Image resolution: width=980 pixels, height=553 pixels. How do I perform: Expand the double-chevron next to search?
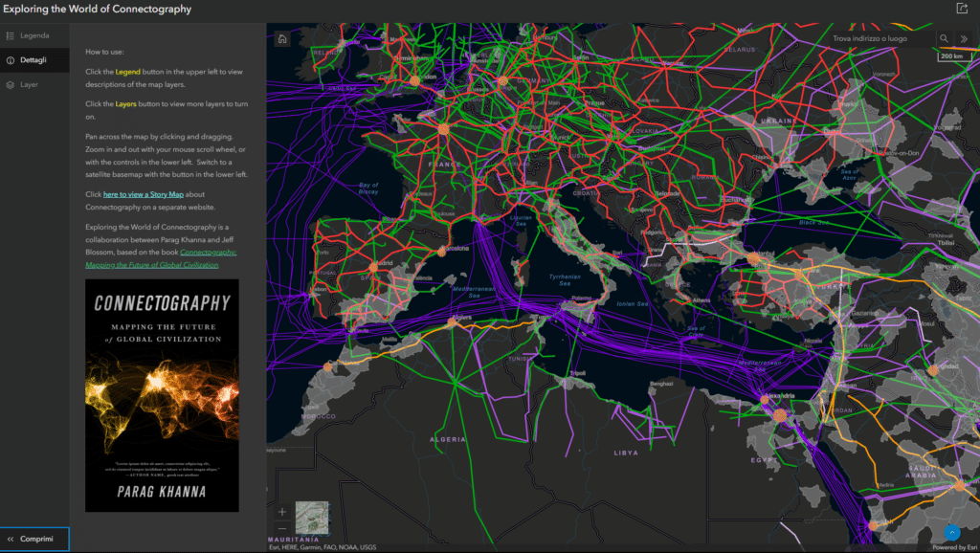pyautogui.click(x=964, y=38)
